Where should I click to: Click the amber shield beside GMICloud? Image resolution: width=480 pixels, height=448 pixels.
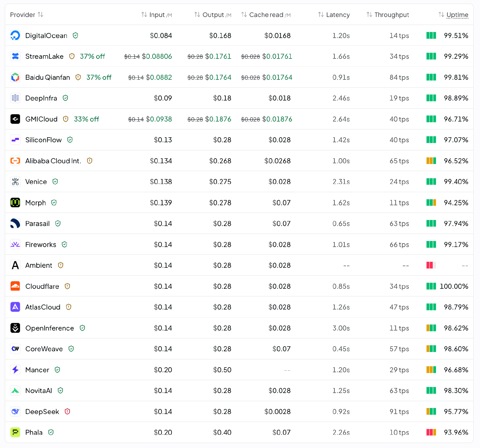coord(66,119)
